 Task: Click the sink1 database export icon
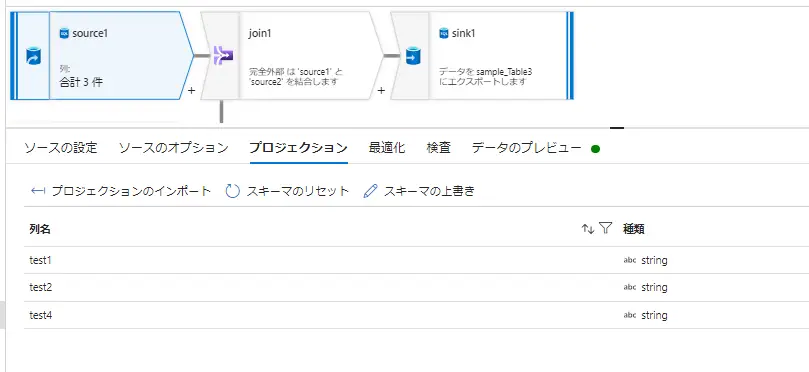[413, 55]
